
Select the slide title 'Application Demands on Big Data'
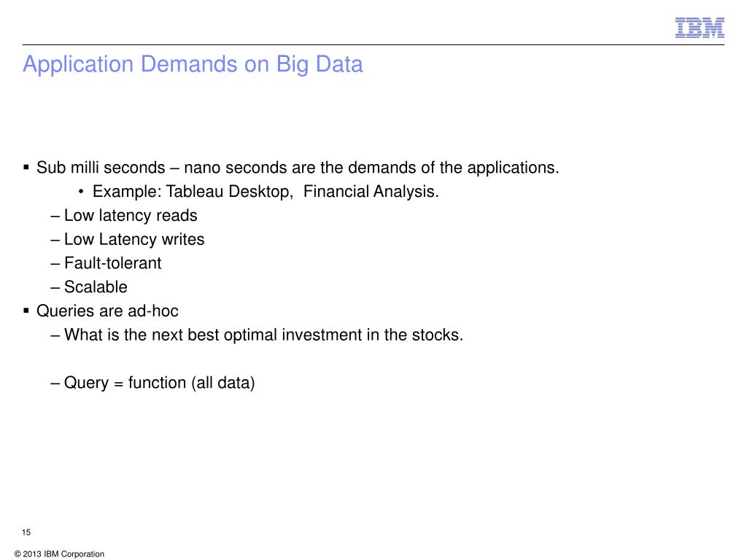point(193,65)
